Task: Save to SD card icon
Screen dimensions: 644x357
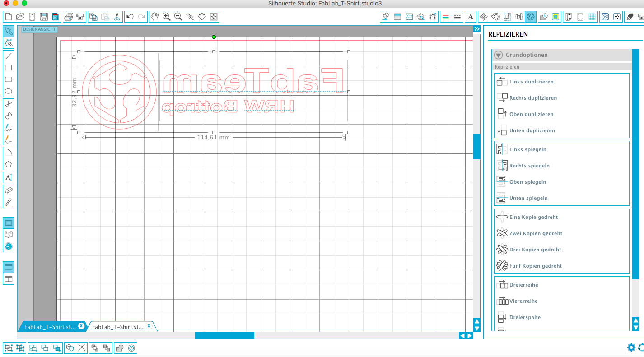Action: coord(56,17)
